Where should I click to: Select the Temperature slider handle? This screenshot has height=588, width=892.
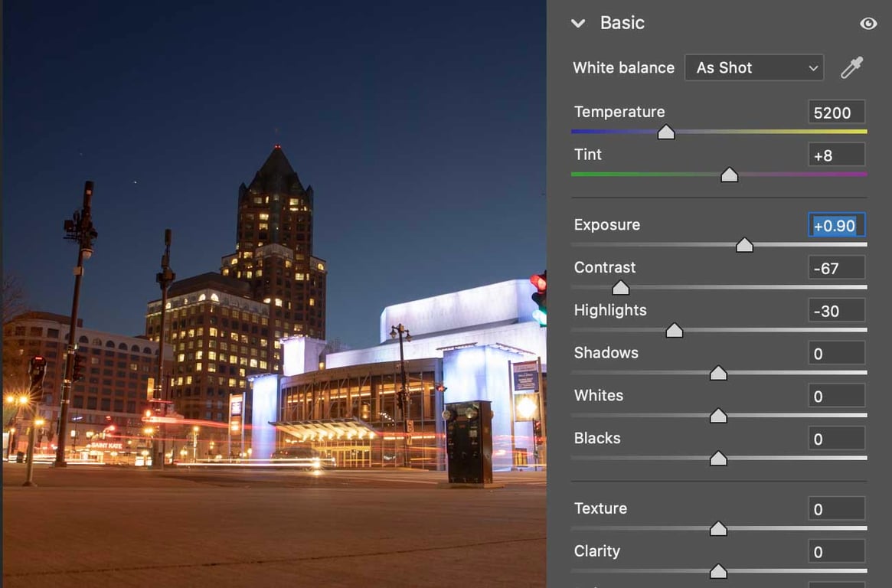point(665,132)
